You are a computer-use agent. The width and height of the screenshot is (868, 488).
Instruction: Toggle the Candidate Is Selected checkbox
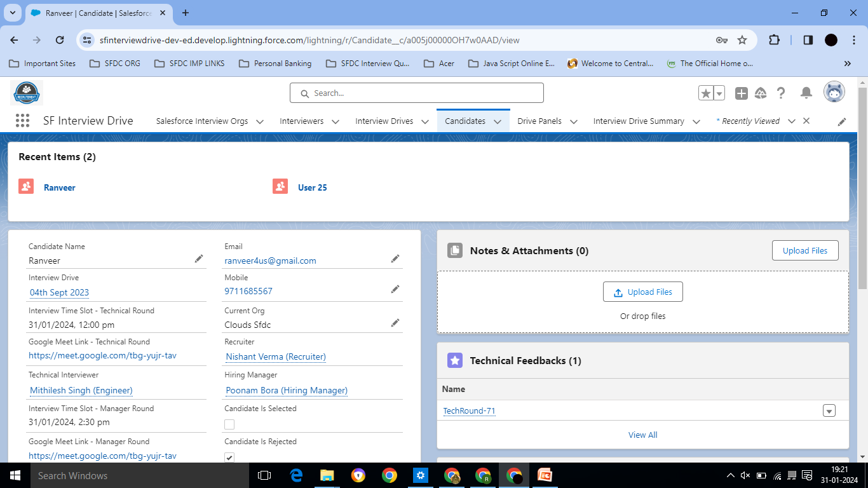(229, 424)
